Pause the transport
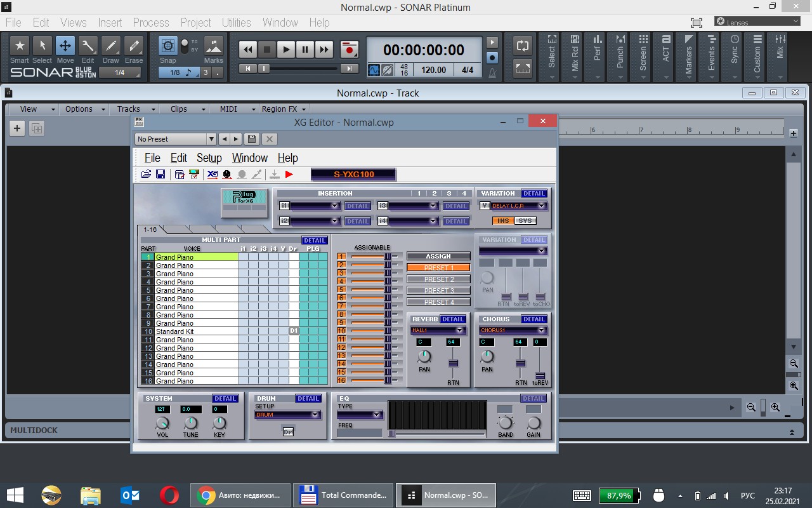The width and height of the screenshot is (812, 508). pyautogui.click(x=305, y=49)
